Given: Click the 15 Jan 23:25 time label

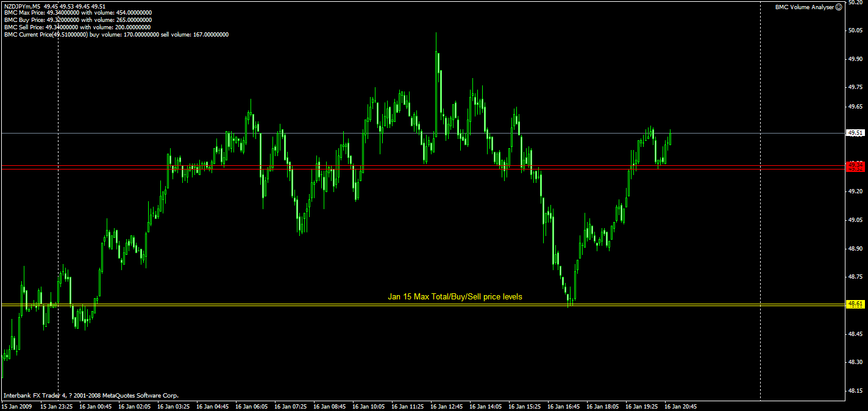Looking at the screenshot, I should 57,406.
